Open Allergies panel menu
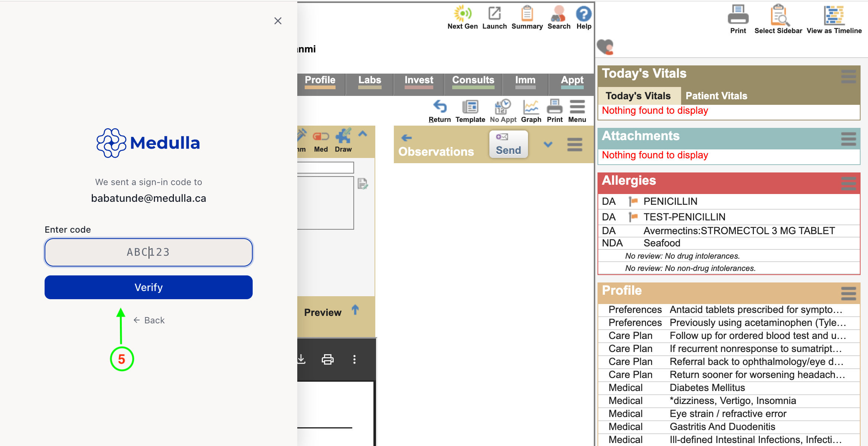Screen dimensions: 868x446 click(x=849, y=183)
